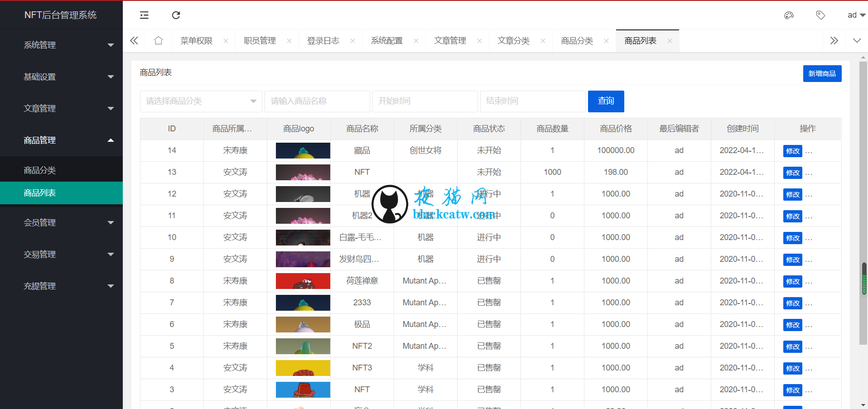Viewport: 868px width, 409px height.
Task: Expand the 系统管理 sidebar menu
Action: (61, 45)
